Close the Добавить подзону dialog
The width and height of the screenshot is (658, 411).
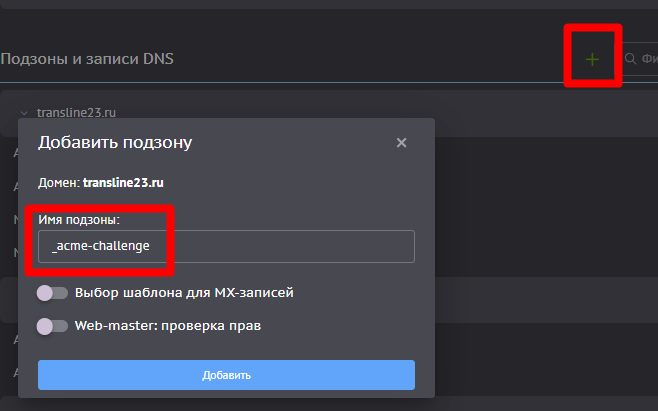[x=401, y=143]
